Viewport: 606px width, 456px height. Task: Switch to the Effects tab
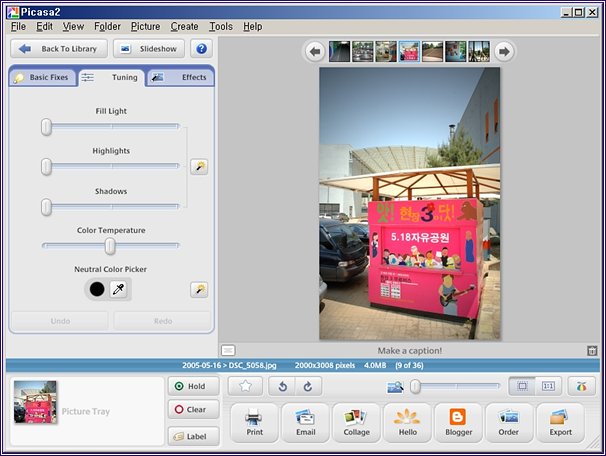(x=180, y=77)
